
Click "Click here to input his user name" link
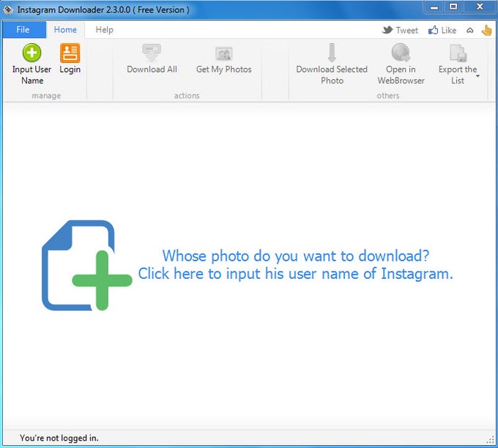(x=296, y=274)
